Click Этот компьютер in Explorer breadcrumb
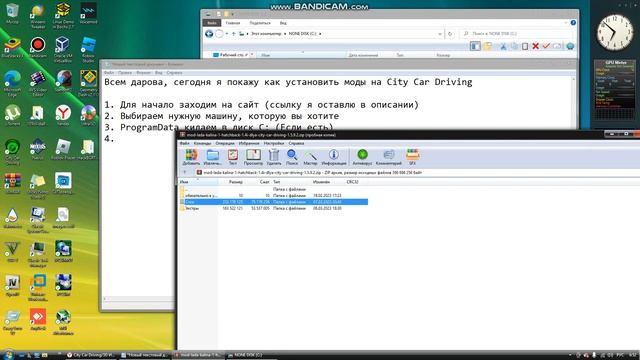This screenshot has width=640, height=360. 266,33
